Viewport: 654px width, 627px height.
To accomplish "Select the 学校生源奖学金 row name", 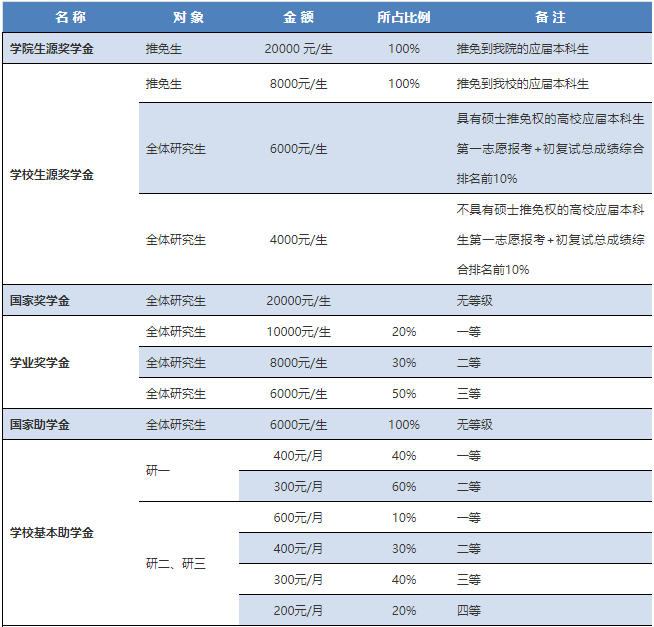I will (x=52, y=174).
